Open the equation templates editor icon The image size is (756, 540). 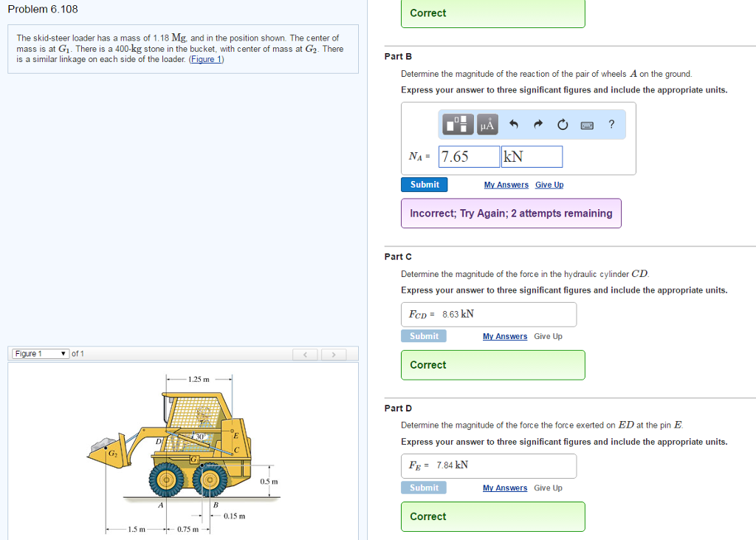(457, 124)
